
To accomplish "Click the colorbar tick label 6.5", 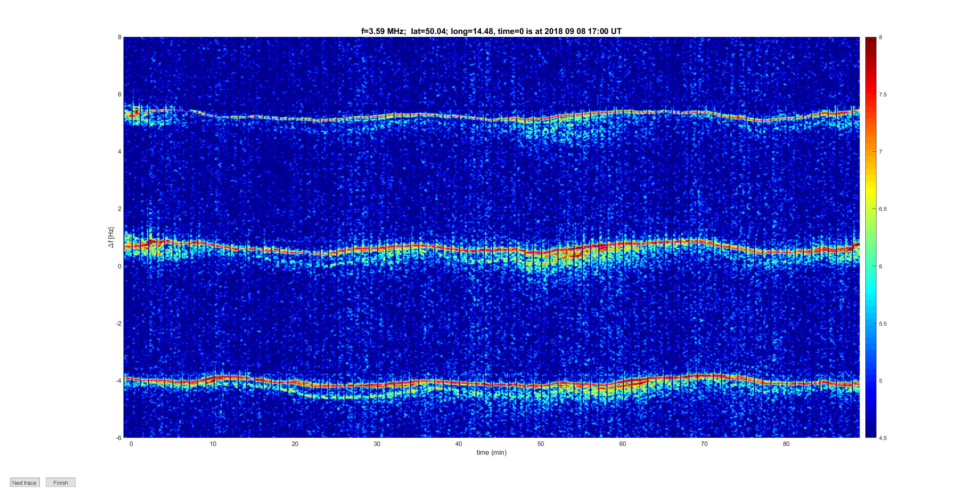I will [883, 209].
